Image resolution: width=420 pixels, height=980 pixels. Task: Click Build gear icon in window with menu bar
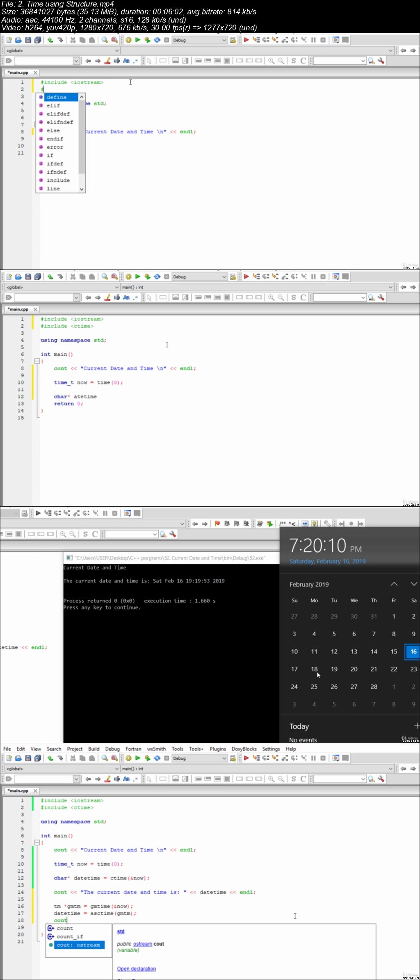coord(128,758)
